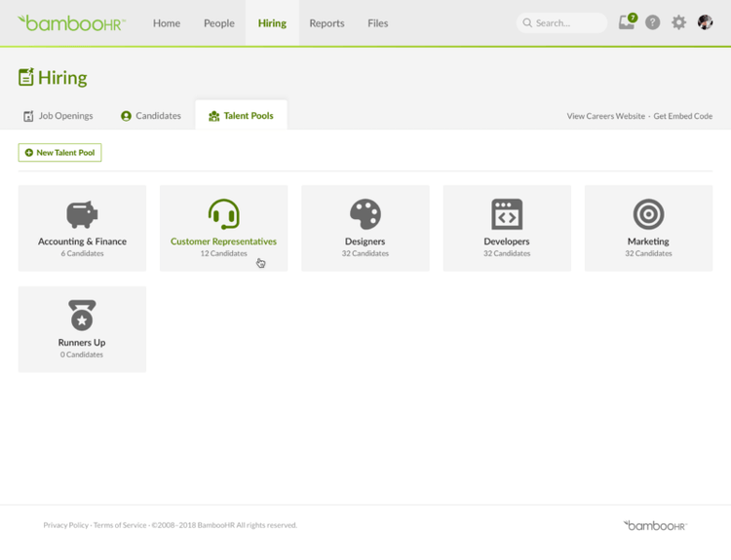Viewport: 731px width, 560px height.
Task: Click the Marketing target icon
Action: (648, 214)
